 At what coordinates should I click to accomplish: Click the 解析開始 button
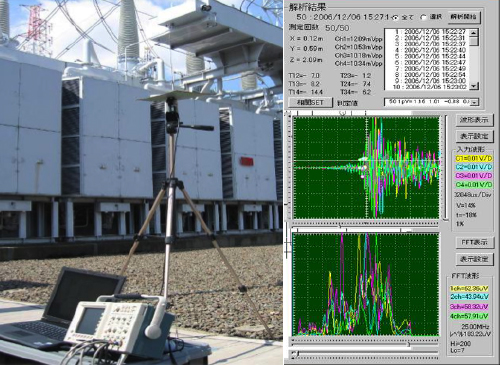(464, 17)
